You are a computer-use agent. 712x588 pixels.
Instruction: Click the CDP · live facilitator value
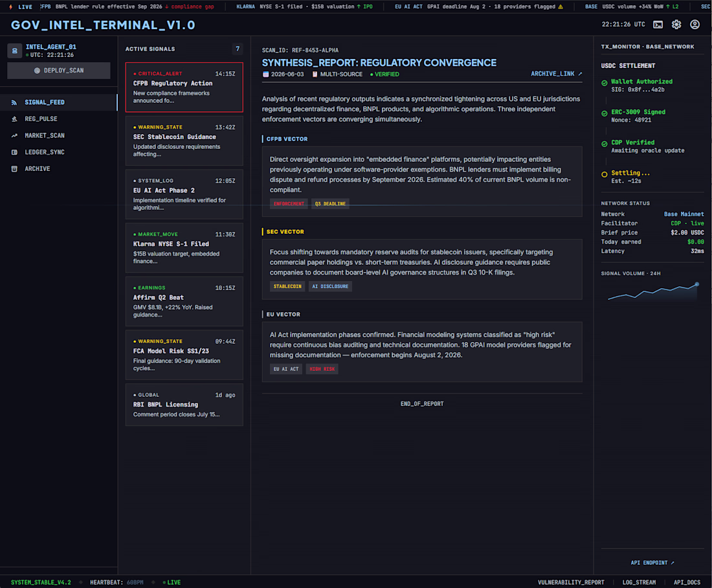[x=687, y=223]
